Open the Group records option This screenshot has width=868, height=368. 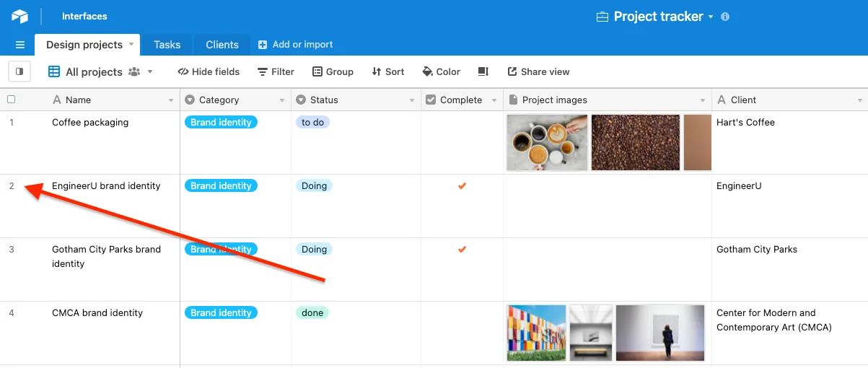(333, 71)
